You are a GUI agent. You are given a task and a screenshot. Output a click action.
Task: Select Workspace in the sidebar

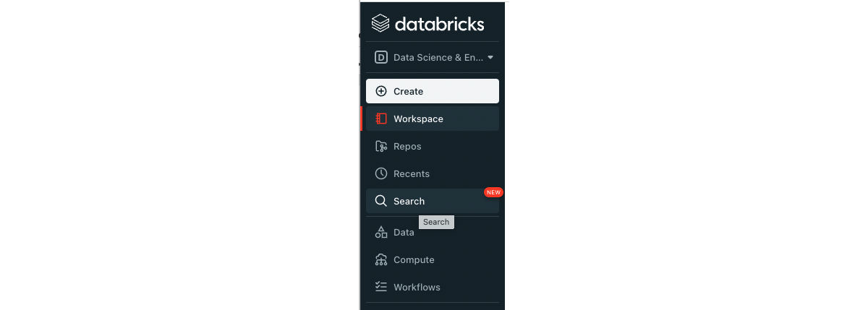433,119
